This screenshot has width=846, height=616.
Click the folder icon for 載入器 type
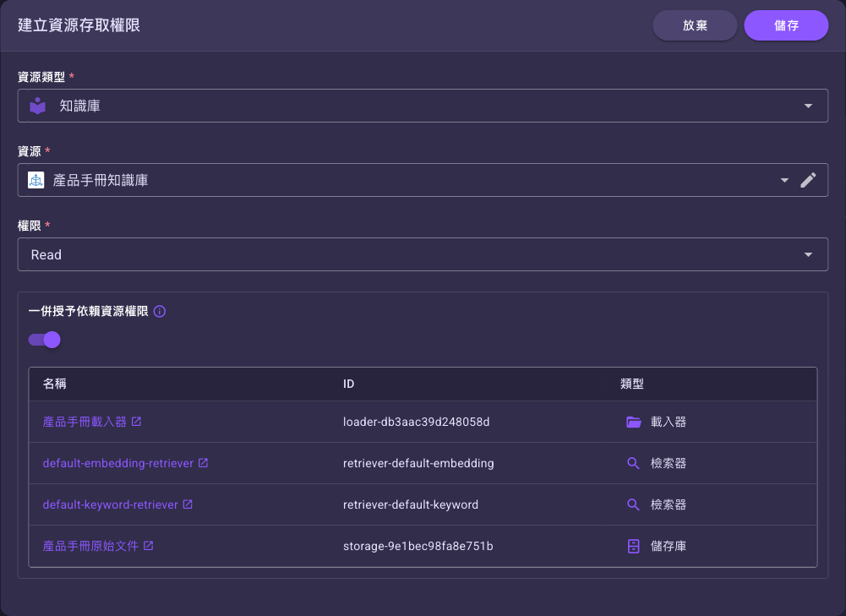click(x=633, y=422)
